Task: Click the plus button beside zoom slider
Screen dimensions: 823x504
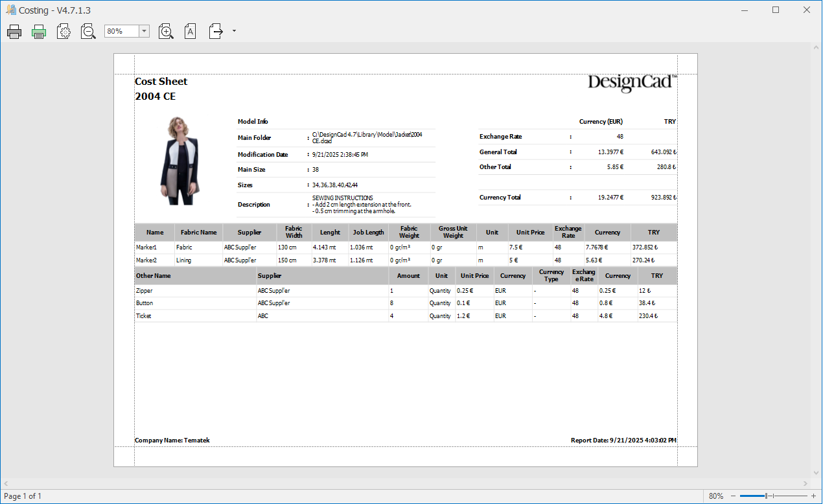Action: pyautogui.click(x=813, y=496)
